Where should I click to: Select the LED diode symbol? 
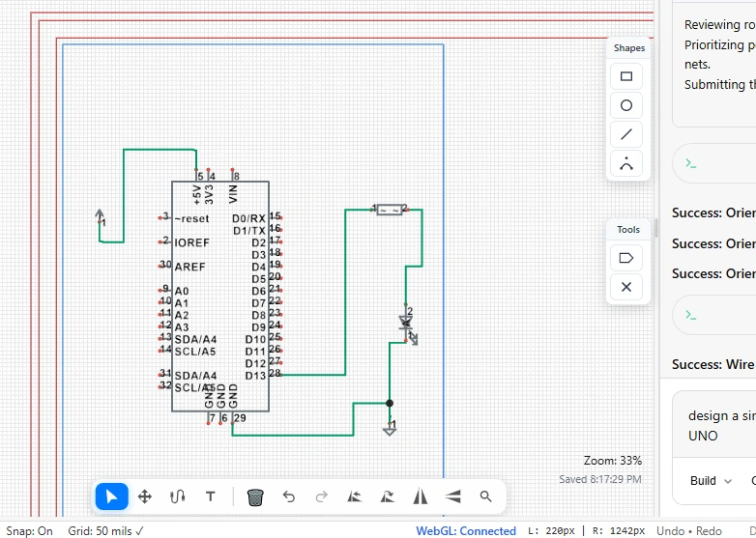(407, 326)
